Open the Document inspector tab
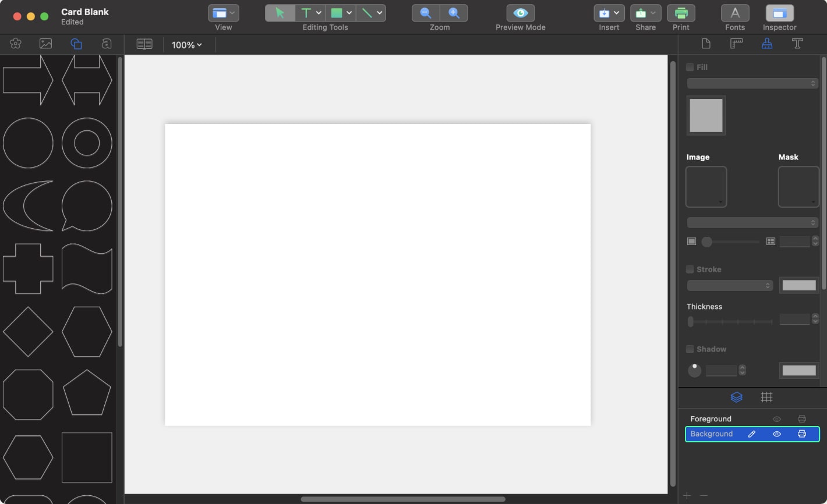The image size is (827, 504). (706, 44)
